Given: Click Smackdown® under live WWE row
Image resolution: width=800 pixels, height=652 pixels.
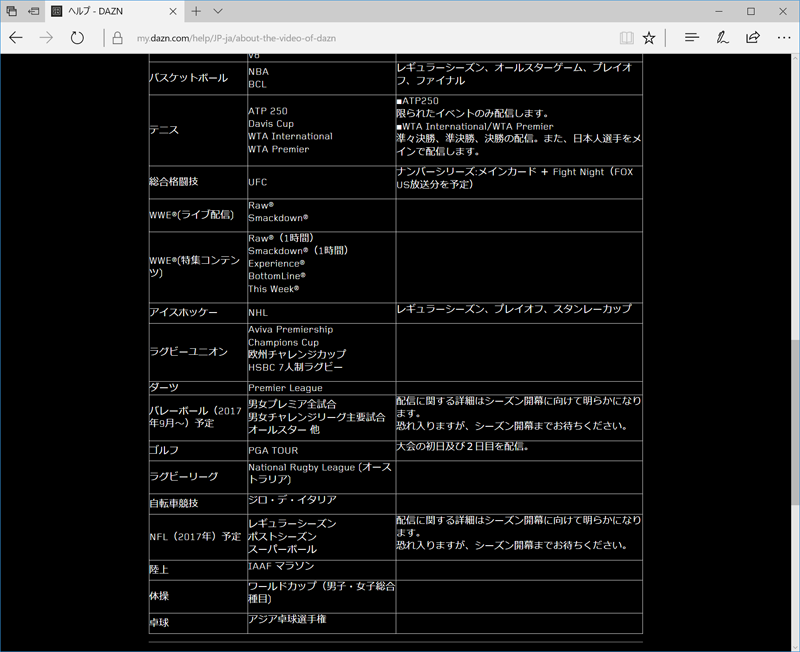Looking at the screenshot, I should (x=278, y=218).
